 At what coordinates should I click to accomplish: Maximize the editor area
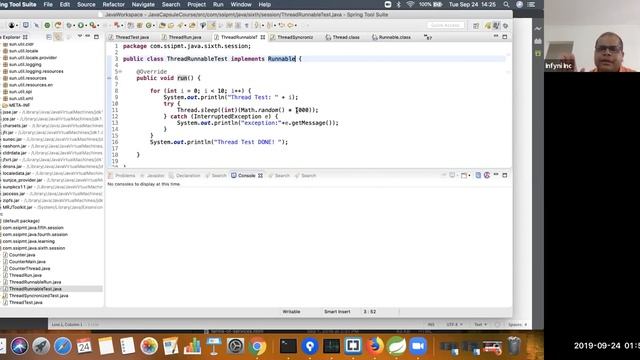tap(505, 37)
